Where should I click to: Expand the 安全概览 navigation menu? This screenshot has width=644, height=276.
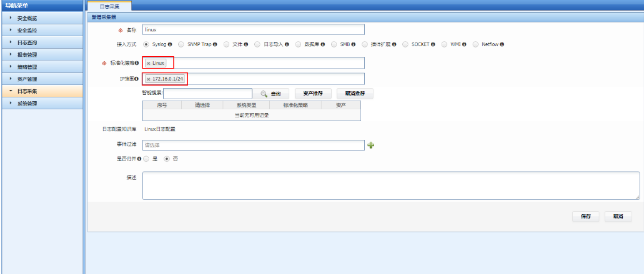41,18
